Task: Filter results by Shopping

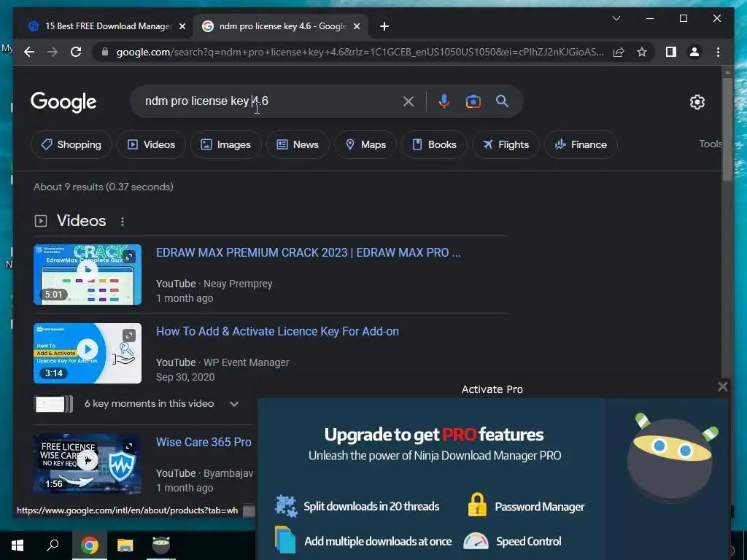Action: 71,144
